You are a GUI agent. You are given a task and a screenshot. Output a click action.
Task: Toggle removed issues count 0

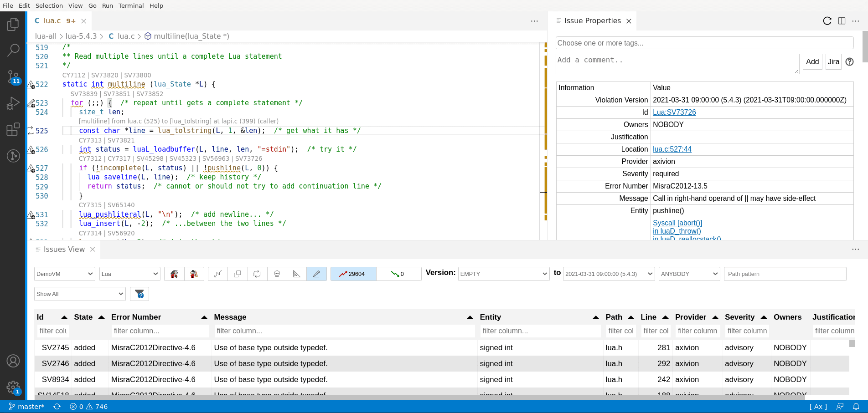(x=398, y=274)
